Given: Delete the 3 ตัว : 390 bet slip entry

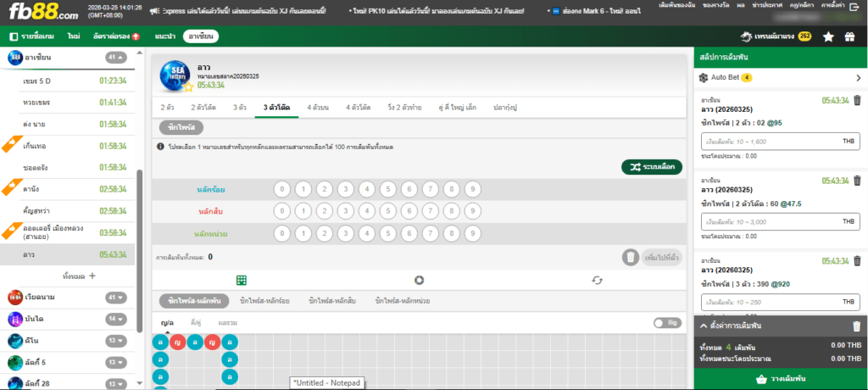Looking at the screenshot, I should point(857,261).
